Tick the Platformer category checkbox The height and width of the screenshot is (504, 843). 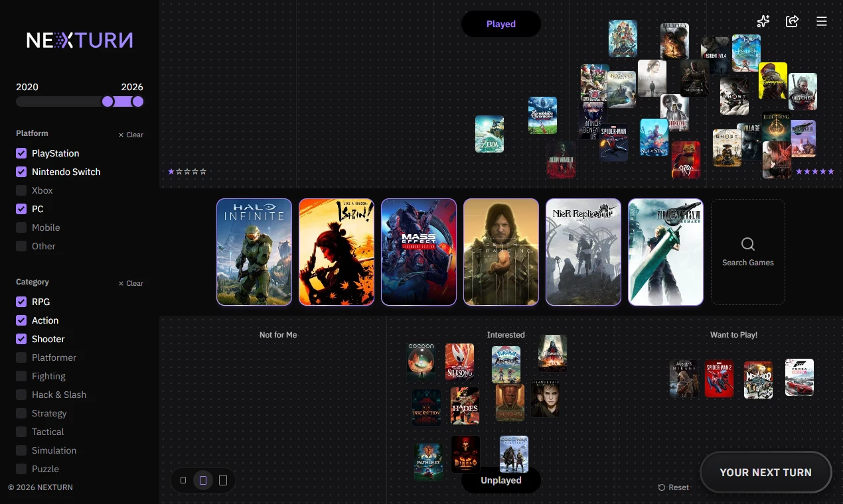tap(21, 357)
